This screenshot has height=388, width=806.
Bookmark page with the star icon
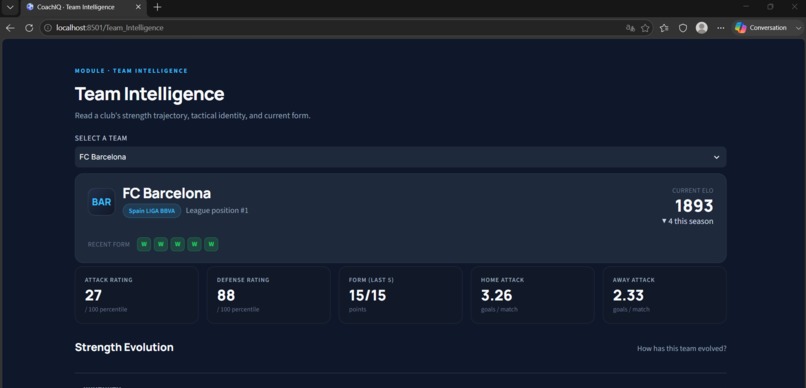645,28
